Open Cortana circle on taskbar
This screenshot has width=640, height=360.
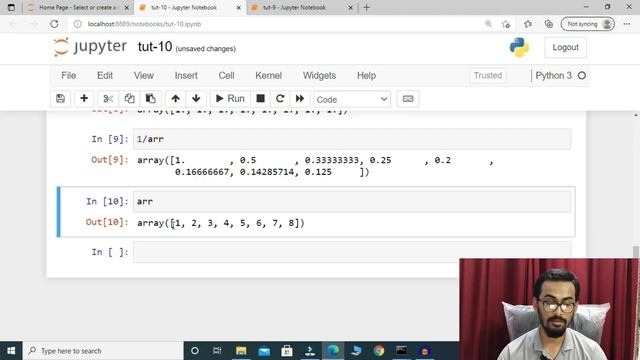195,351
